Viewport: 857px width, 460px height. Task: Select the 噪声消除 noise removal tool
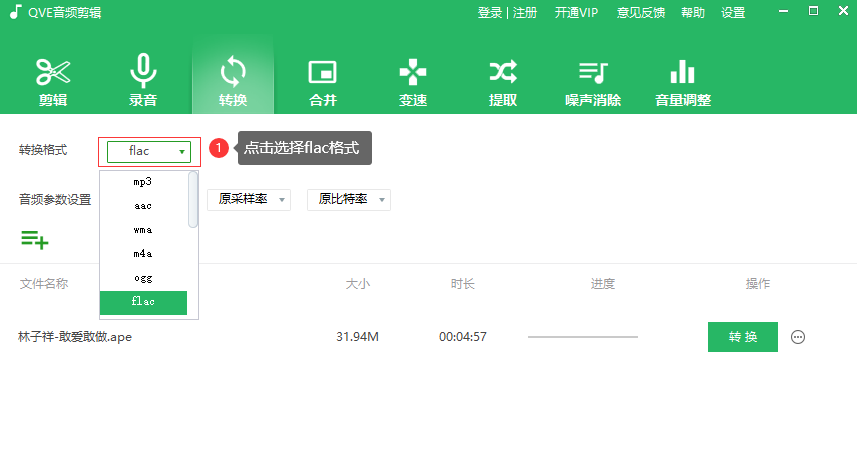point(592,81)
